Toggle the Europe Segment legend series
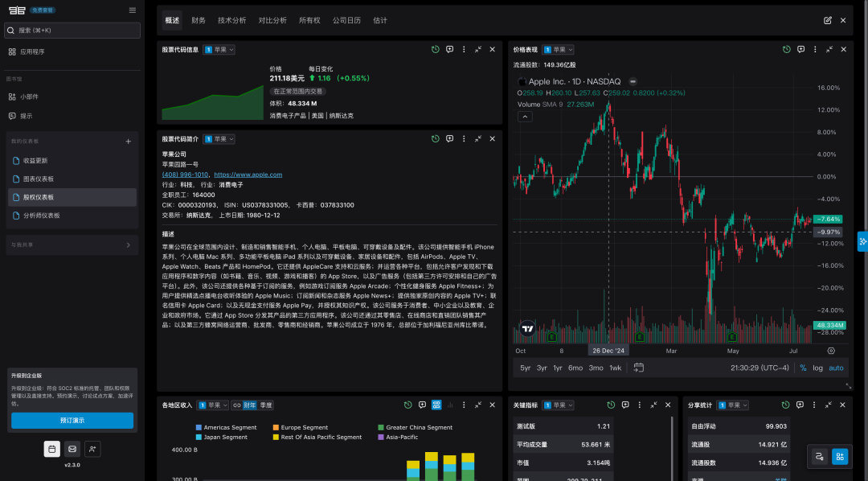 coord(301,427)
